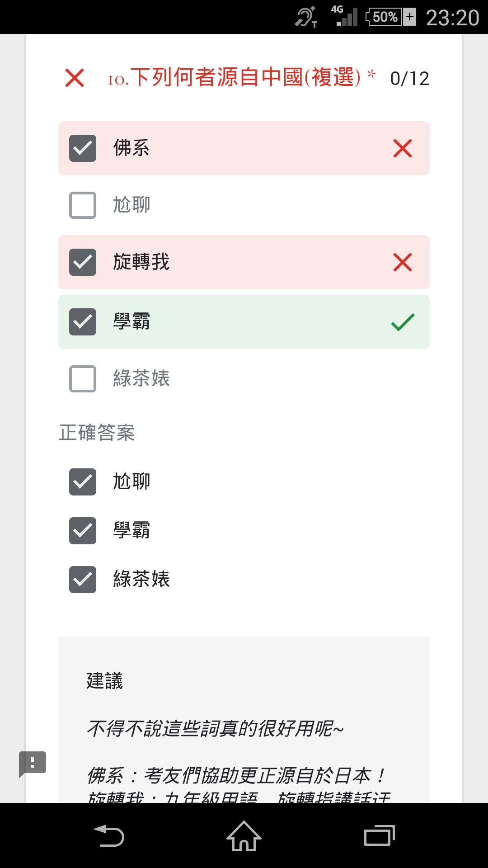Tap the red wrong mark on 旋轉我 row

[x=403, y=262]
